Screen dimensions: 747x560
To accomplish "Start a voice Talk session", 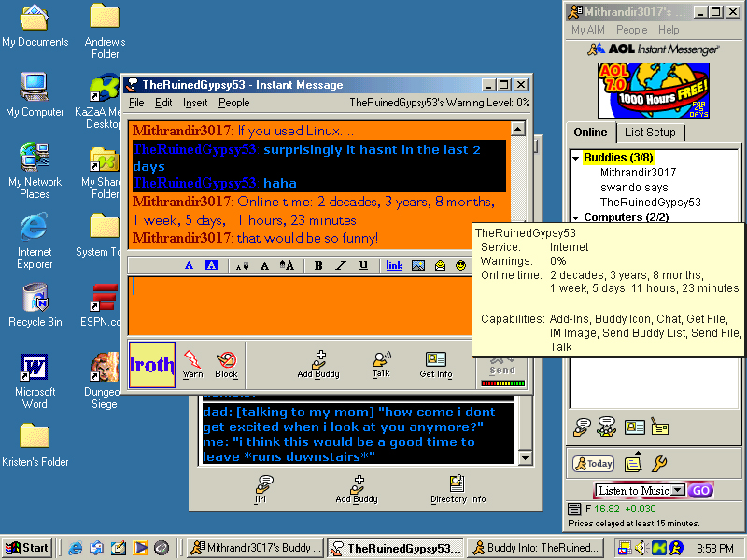I will tap(381, 364).
